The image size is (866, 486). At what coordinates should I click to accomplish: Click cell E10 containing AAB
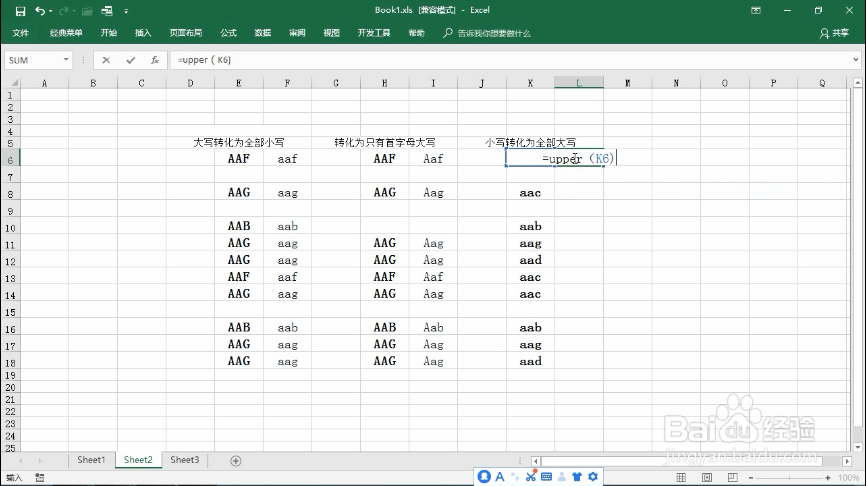coord(239,226)
